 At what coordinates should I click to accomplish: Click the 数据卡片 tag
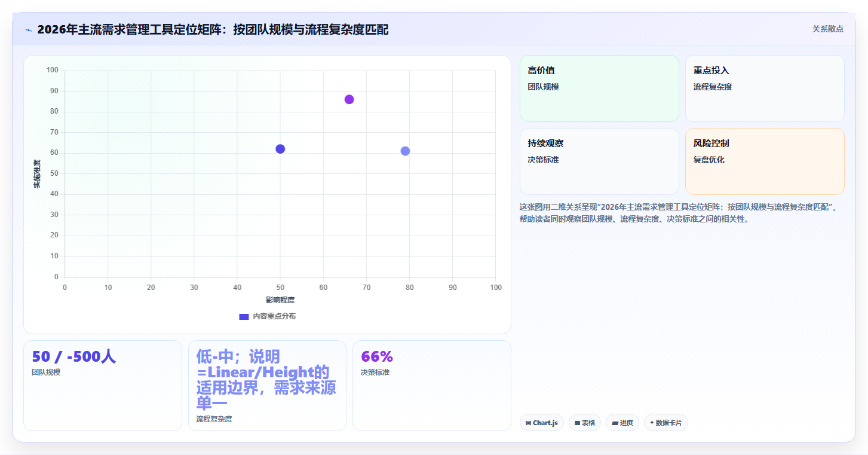click(666, 423)
